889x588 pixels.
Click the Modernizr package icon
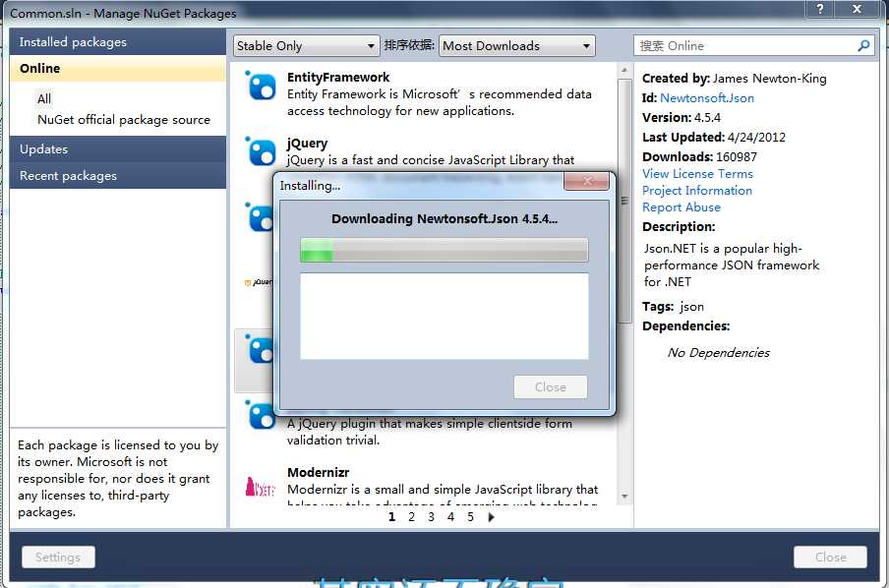click(x=260, y=487)
